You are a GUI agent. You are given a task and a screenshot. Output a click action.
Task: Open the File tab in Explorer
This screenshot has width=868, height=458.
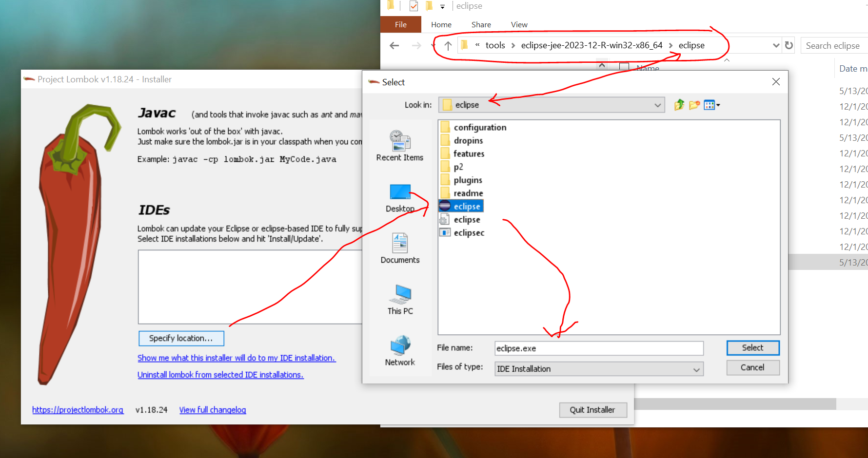pos(401,24)
